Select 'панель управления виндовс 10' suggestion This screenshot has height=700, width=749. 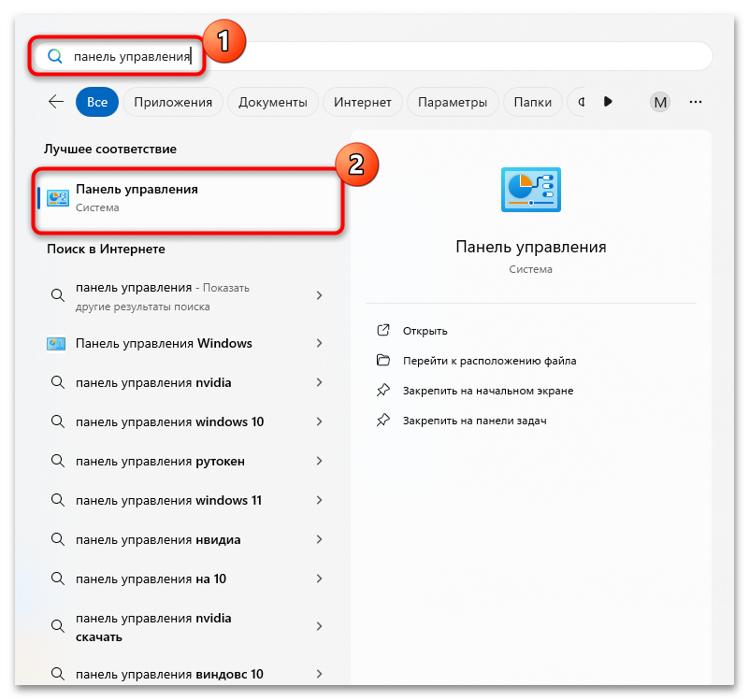pyautogui.click(x=186, y=674)
